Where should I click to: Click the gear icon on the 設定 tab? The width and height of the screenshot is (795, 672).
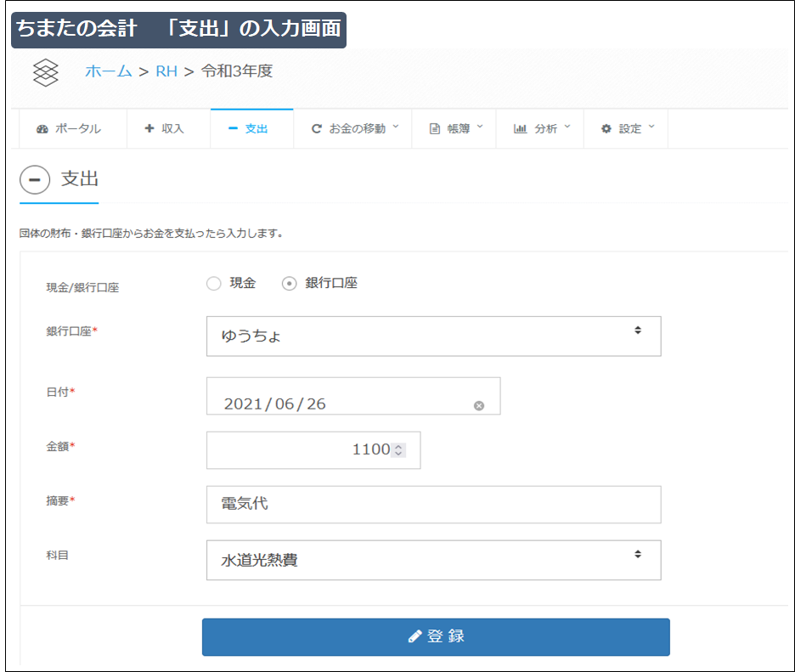click(605, 128)
